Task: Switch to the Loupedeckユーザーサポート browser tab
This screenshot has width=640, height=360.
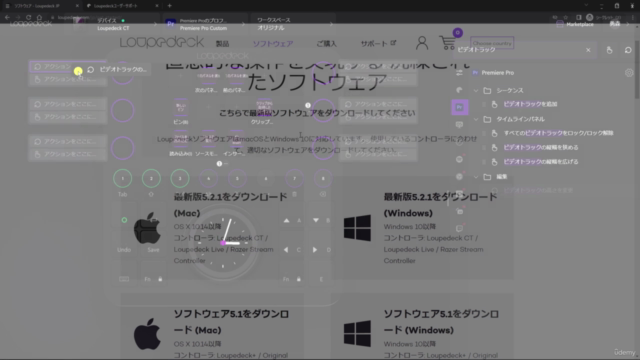Action: 122,6
